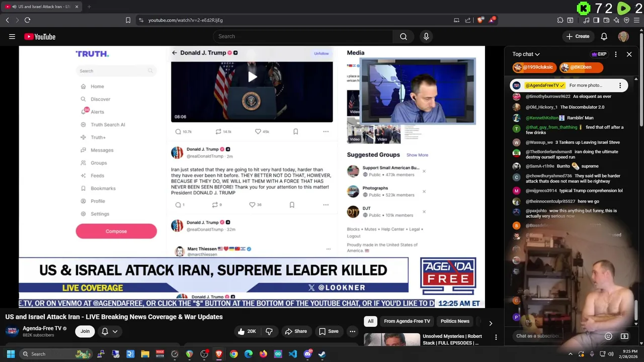The image size is (644, 362).
Task: Show more topic chips with right arrow
Action: pyautogui.click(x=491, y=323)
